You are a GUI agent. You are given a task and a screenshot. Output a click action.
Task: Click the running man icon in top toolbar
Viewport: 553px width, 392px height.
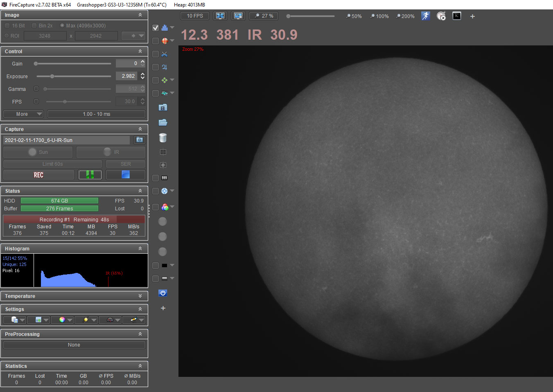[426, 16]
